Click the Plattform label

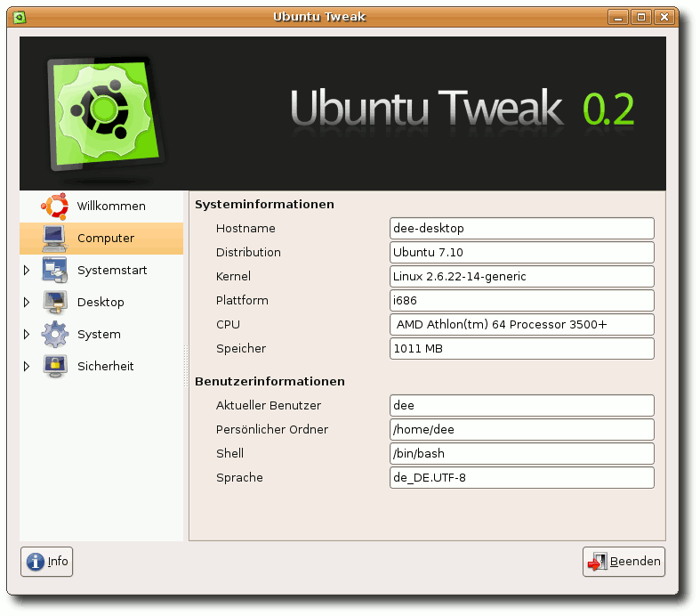pyautogui.click(x=242, y=301)
